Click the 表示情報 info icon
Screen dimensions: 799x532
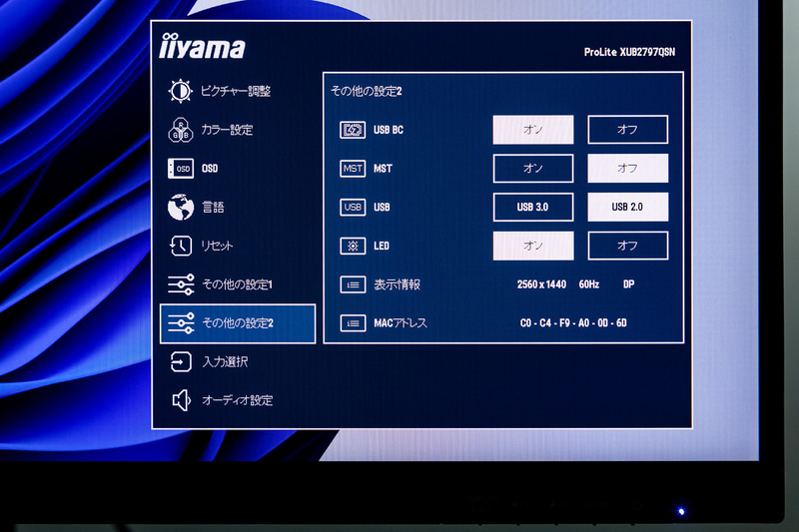pos(353,284)
